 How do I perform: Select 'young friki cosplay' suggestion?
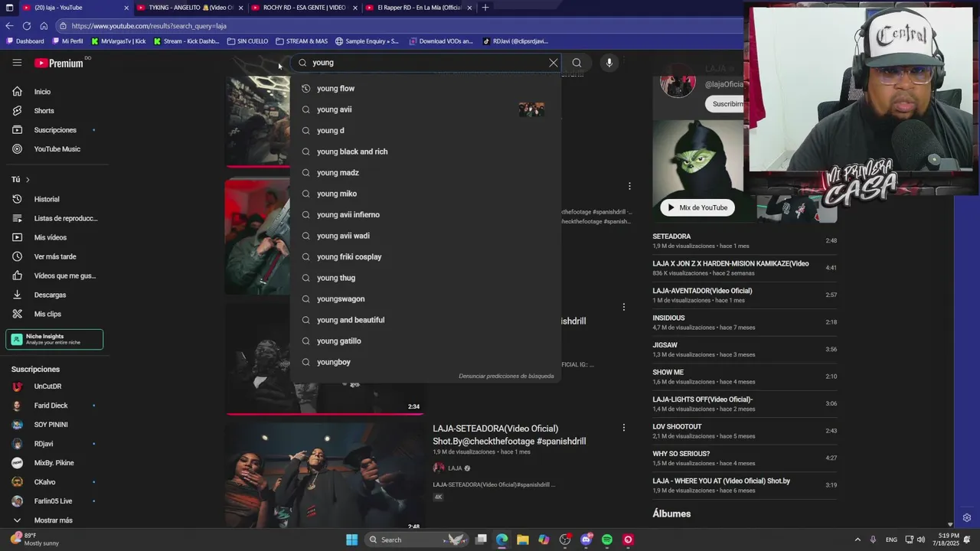(x=425, y=257)
